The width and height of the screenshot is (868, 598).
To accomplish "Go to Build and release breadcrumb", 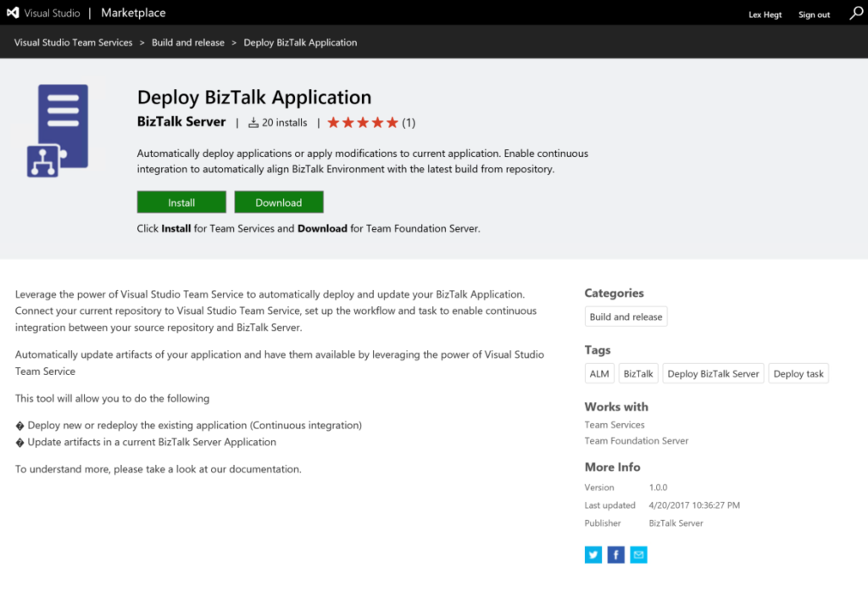I will (x=188, y=42).
